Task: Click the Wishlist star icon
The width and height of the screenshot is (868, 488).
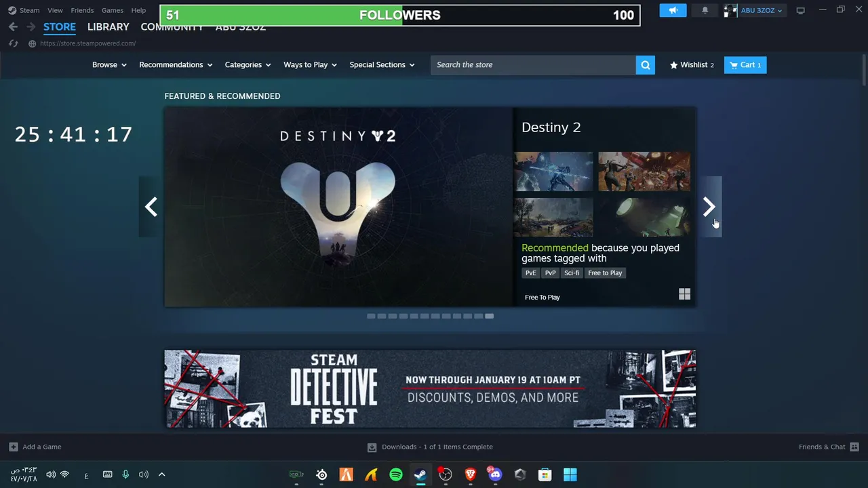Action: pyautogui.click(x=673, y=65)
